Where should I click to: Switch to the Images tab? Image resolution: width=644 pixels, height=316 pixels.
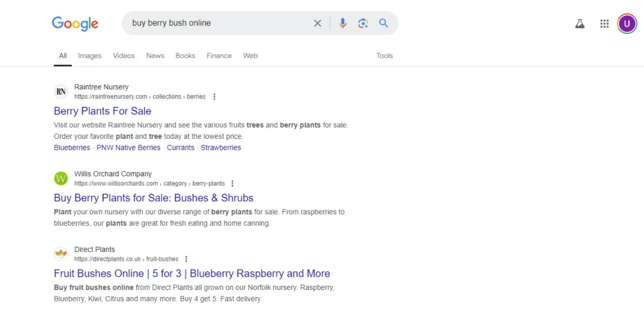pos(90,56)
